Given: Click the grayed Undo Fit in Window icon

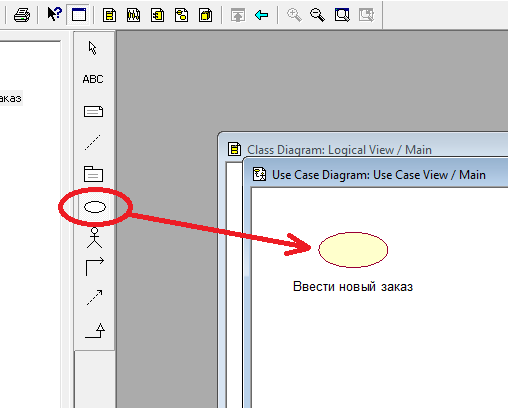Looking at the screenshot, I should (x=366, y=15).
